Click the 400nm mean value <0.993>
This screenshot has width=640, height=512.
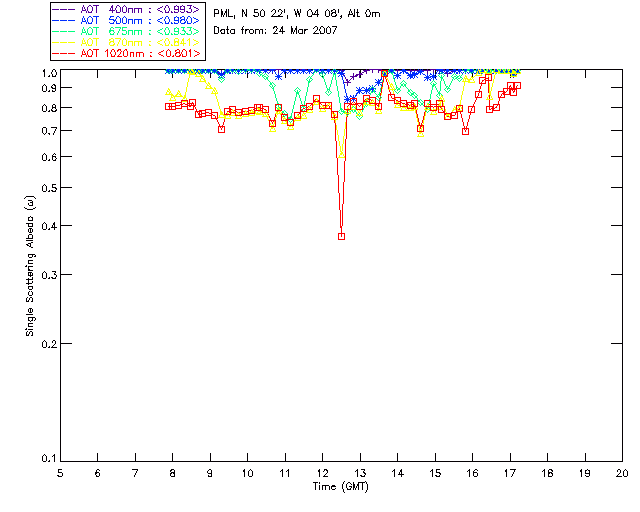178,9
